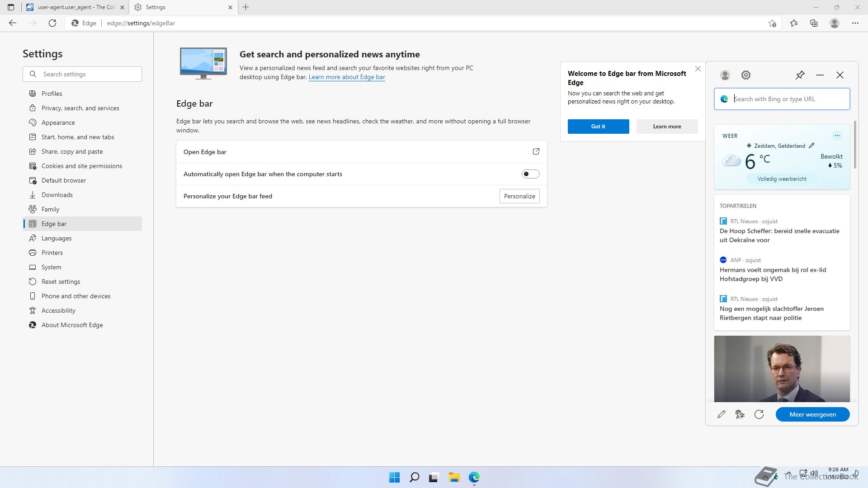
Task: Open Windows Start menu
Action: (x=394, y=477)
